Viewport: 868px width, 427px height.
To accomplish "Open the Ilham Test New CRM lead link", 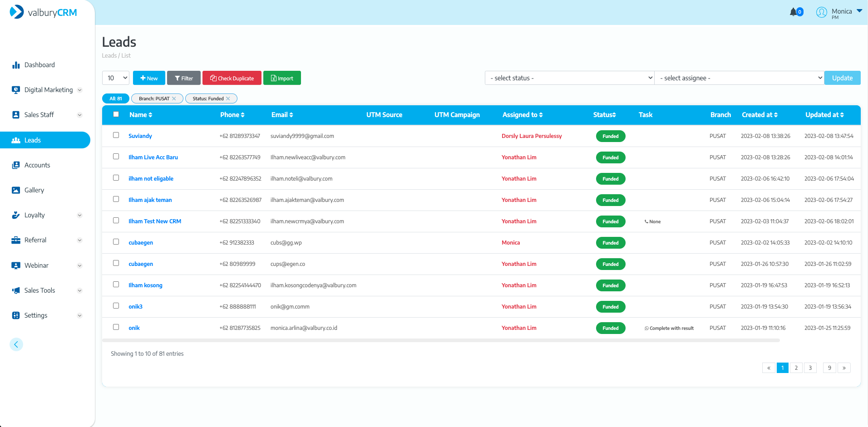I will click(155, 221).
